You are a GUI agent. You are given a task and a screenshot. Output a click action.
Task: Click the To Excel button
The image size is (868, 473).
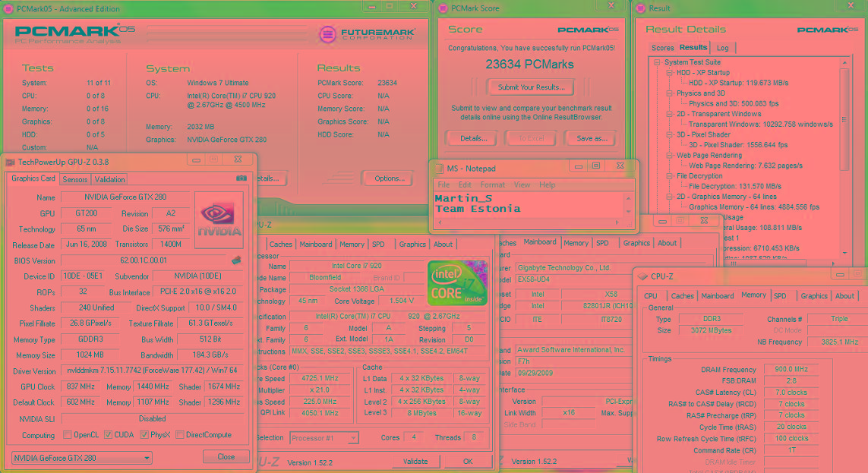[532, 138]
